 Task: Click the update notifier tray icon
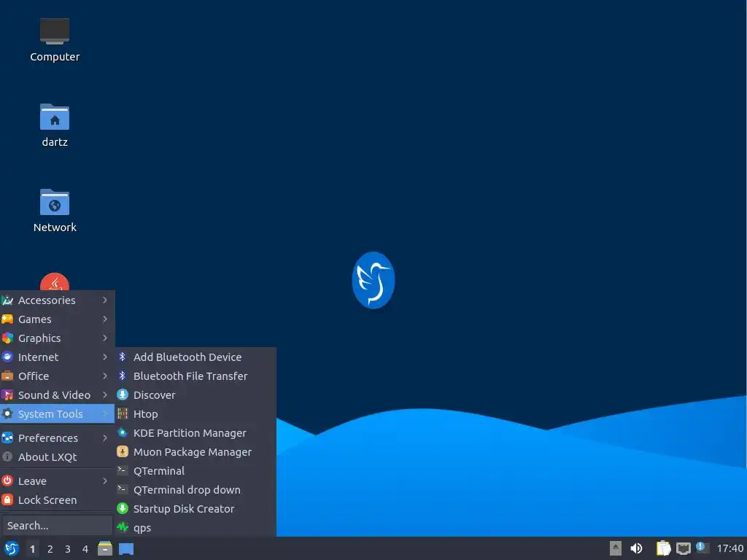702,548
